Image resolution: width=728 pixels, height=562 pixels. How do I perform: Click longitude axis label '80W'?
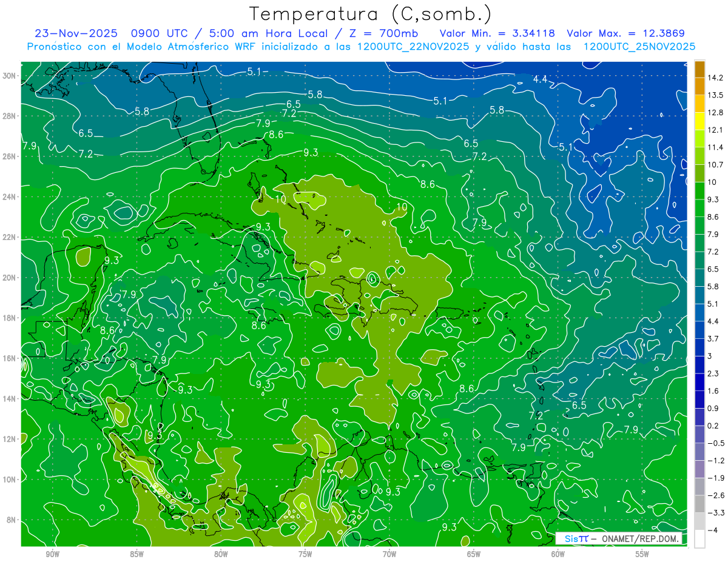tap(221, 554)
